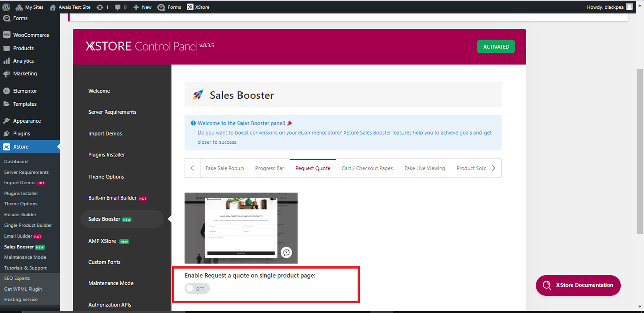Open Tutorials & Support submenu item

tap(25, 268)
